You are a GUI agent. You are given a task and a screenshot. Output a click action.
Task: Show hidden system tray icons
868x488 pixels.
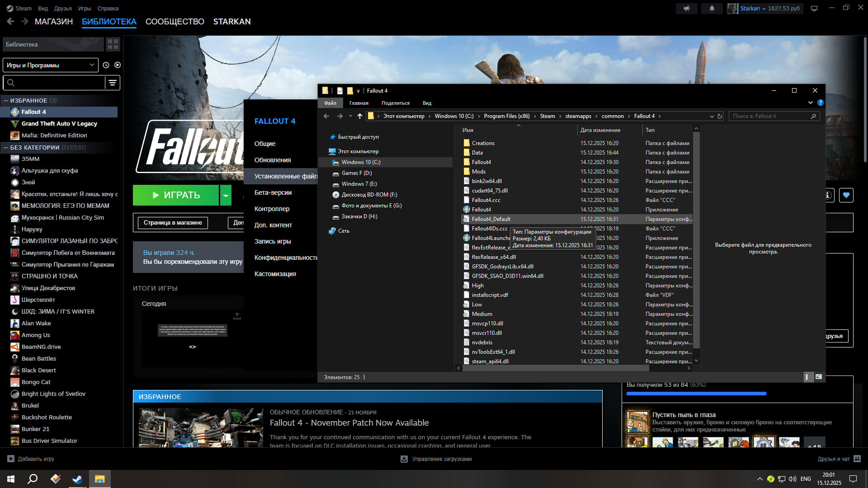click(760, 479)
